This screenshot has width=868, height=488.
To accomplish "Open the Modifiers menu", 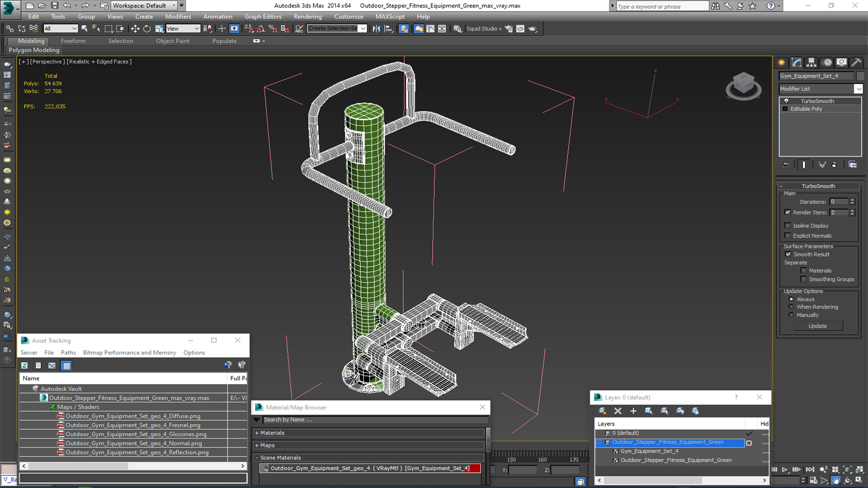I will [x=178, y=17].
